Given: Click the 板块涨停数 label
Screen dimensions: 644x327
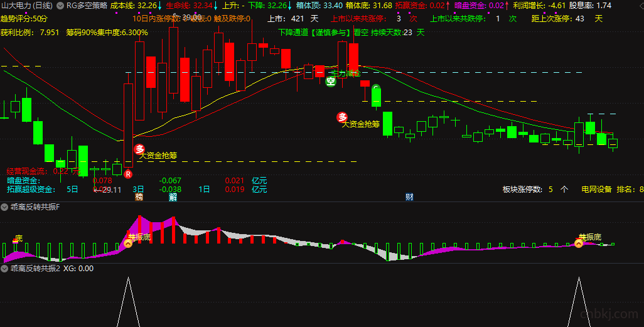Looking at the screenshot, I should click(522, 190).
